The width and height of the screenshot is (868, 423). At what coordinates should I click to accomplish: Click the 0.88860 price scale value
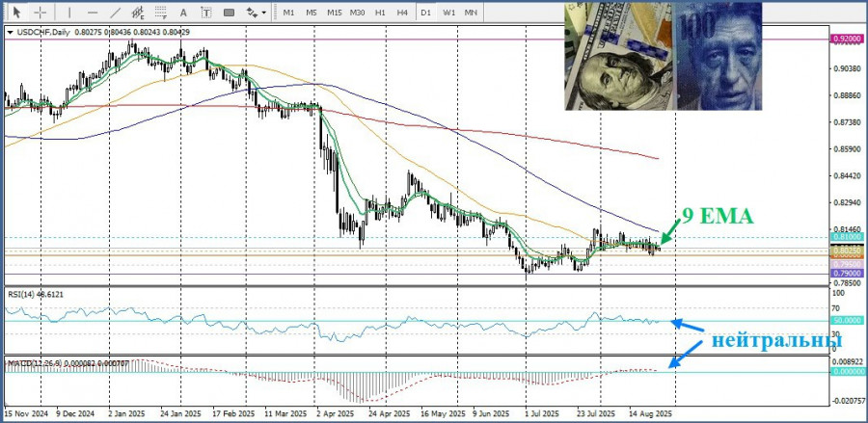tap(847, 95)
